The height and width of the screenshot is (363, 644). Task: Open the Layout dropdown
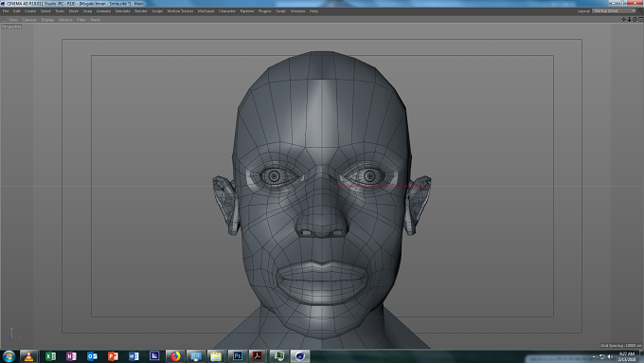click(614, 11)
